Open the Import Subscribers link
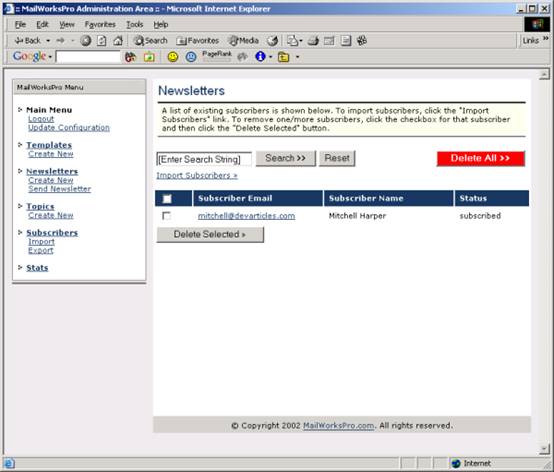554x472 pixels. tap(197, 175)
